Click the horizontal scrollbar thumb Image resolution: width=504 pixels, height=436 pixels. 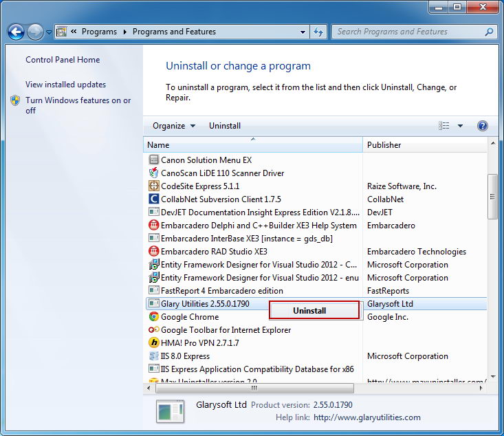[x=254, y=388]
